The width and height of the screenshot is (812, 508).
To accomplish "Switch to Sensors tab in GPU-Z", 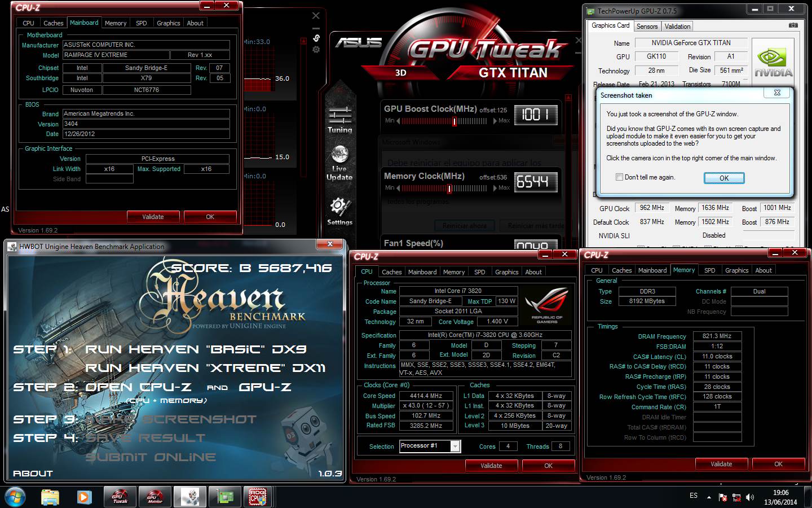I will (647, 27).
